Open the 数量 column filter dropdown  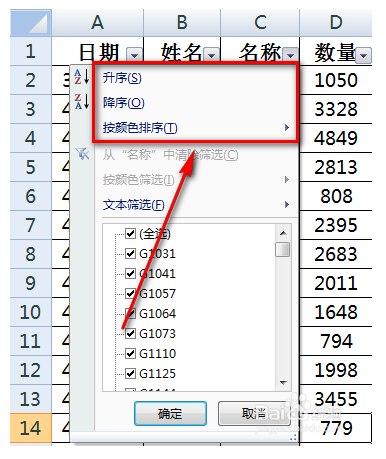[364, 55]
